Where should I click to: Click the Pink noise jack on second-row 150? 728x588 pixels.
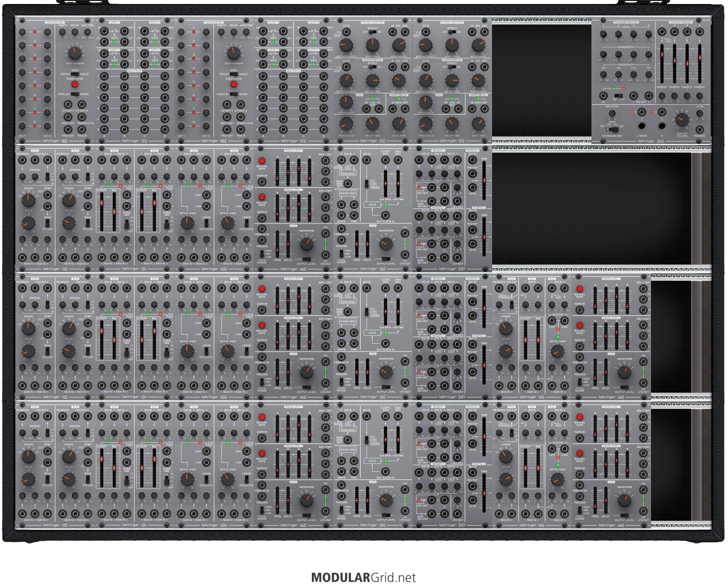click(354, 215)
